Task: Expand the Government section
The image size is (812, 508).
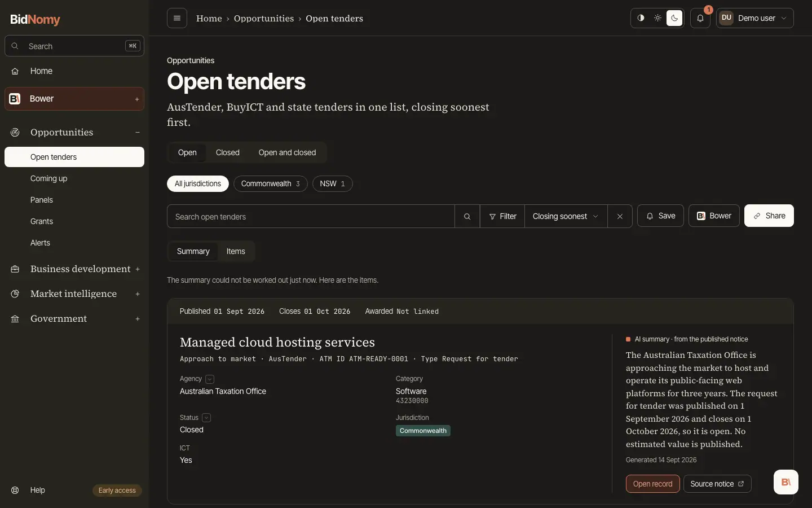Action: click(74, 318)
